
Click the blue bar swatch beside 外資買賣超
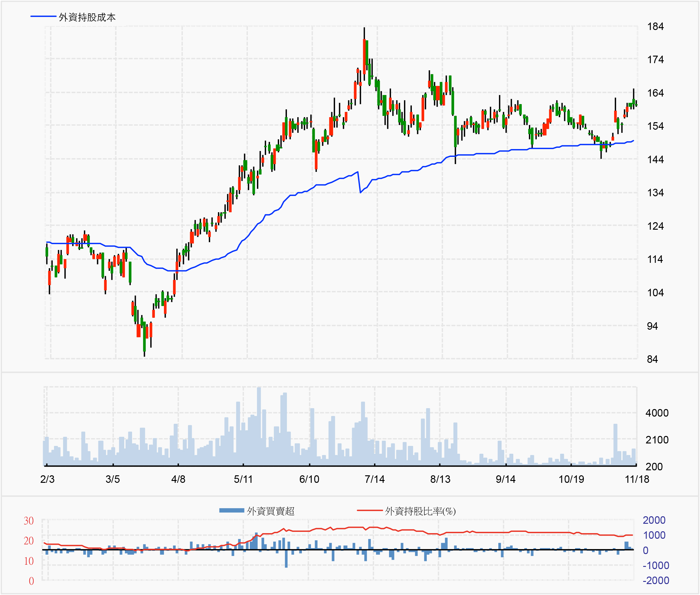pos(232,510)
